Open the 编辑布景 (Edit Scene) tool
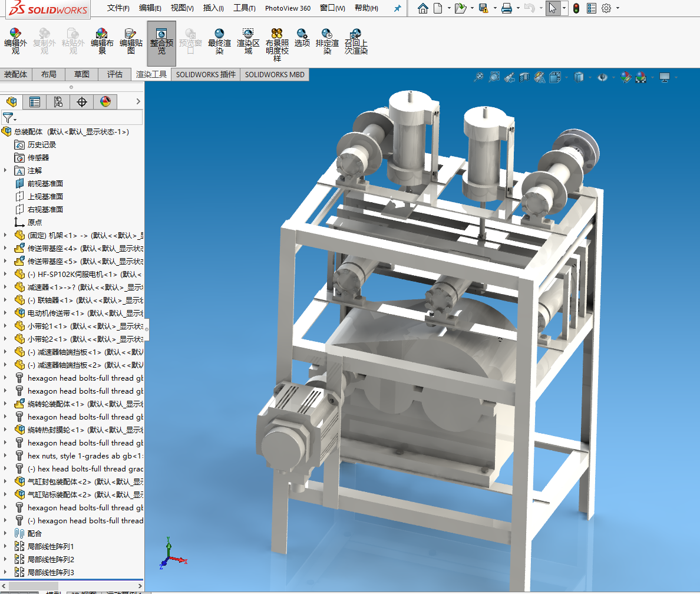Screen dimensions: 700x594 pos(102,41)
